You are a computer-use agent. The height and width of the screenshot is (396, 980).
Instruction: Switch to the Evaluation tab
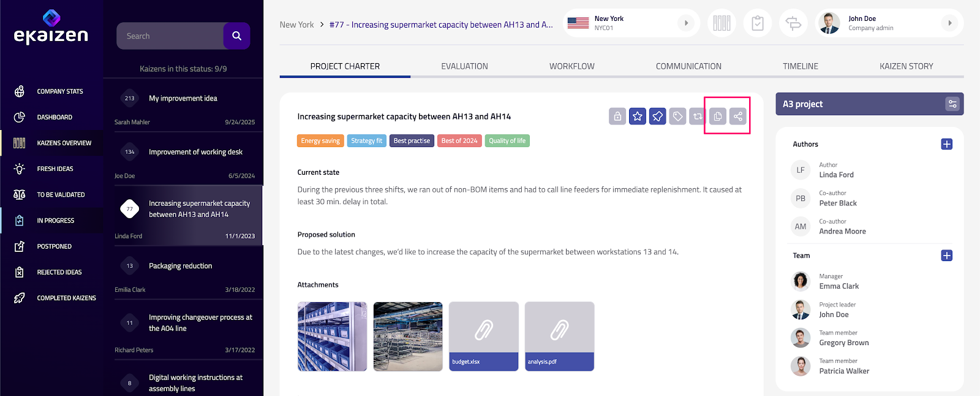pos(464,66)
